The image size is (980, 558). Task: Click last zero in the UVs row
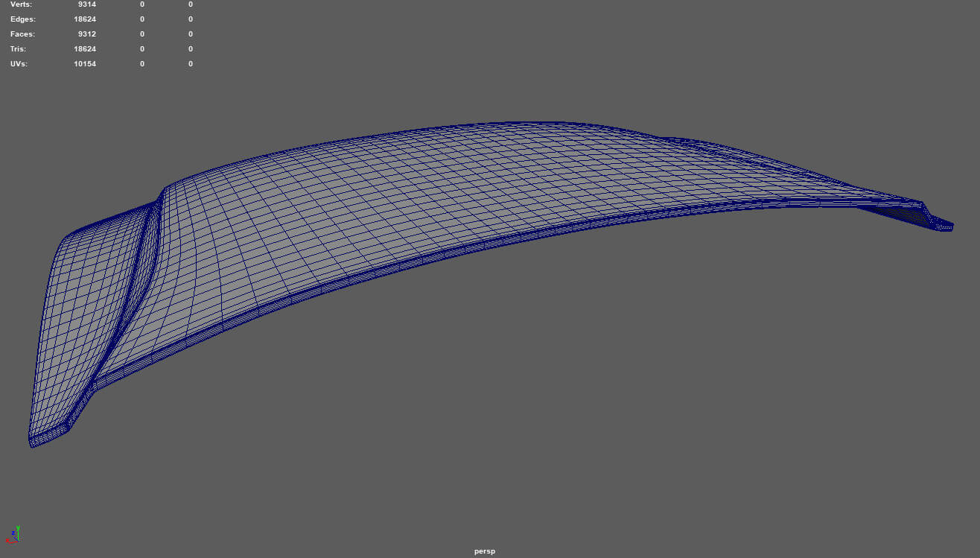click(190, 64)
